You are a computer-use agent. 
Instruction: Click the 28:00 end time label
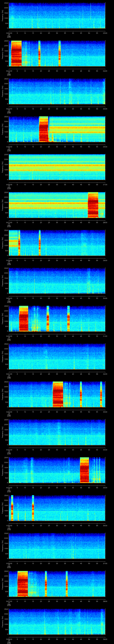(105, 223)
